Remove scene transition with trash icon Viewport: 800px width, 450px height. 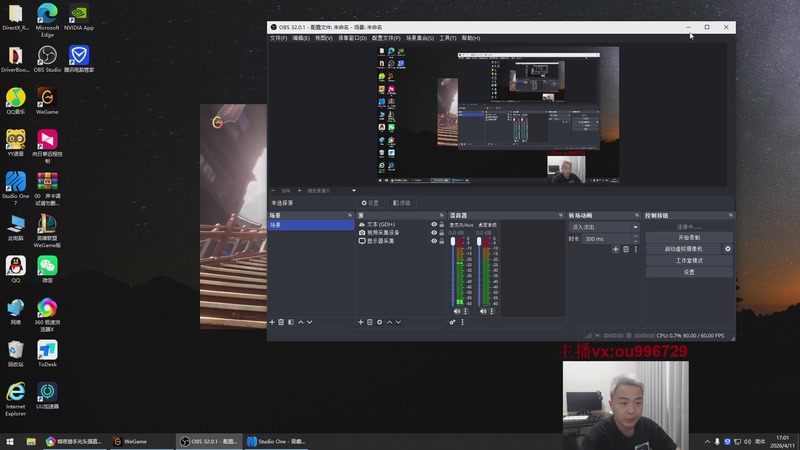[x=626, y=249]
